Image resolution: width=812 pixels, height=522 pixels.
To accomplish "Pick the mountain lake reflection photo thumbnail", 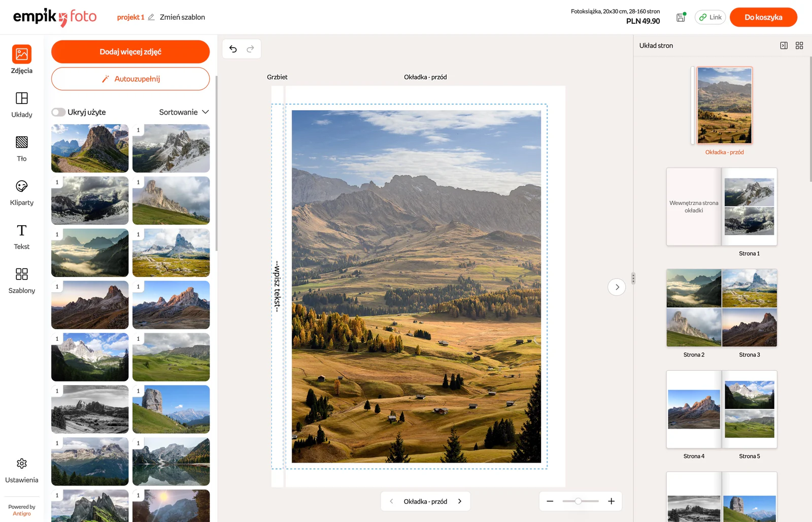I will 171,461.
